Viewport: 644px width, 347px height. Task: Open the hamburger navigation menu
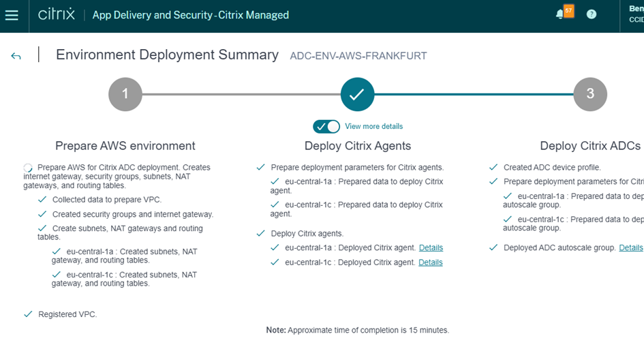12,15
